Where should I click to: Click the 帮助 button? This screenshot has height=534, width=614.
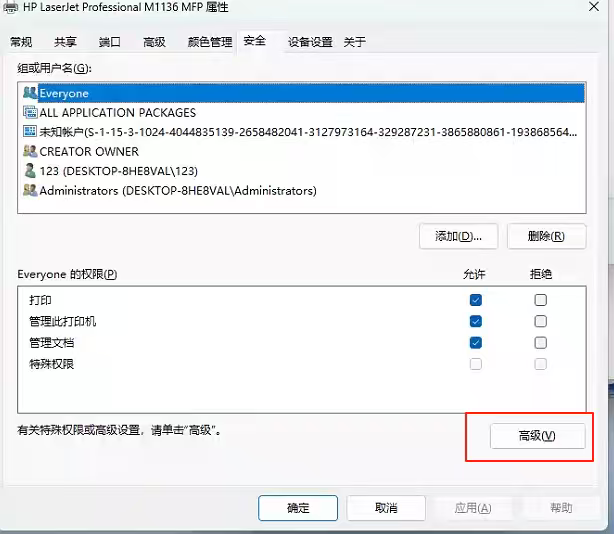561,508
